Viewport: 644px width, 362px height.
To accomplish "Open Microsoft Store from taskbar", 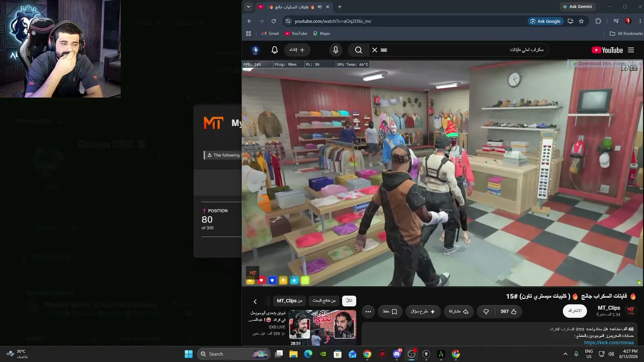I will (x=338, y=354).
